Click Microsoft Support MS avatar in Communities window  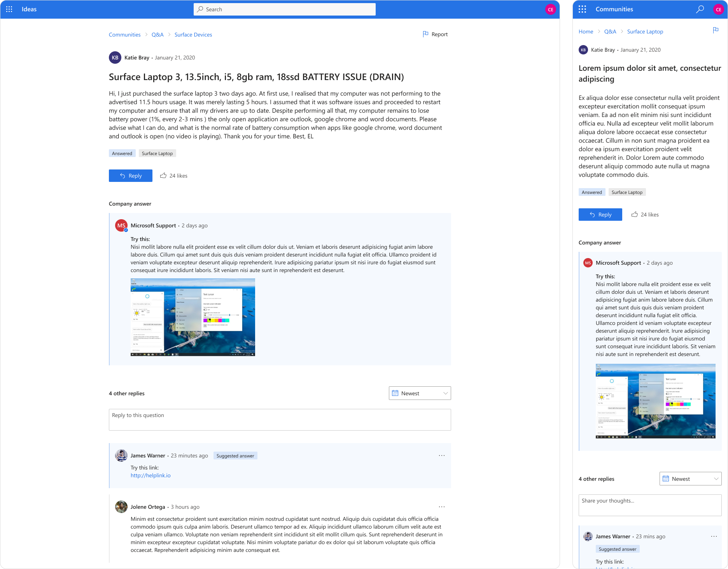coord(588,263)
